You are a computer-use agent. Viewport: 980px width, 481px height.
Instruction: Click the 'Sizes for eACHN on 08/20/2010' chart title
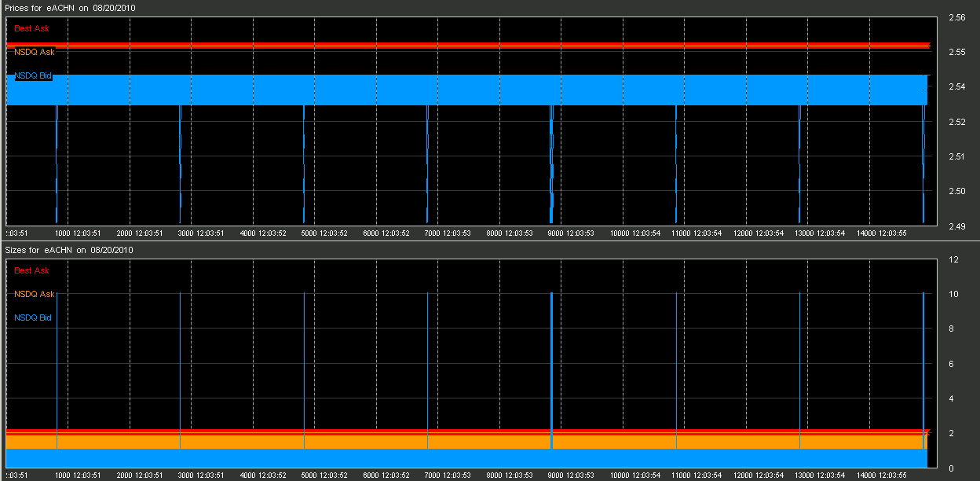(x=70, y=250)
